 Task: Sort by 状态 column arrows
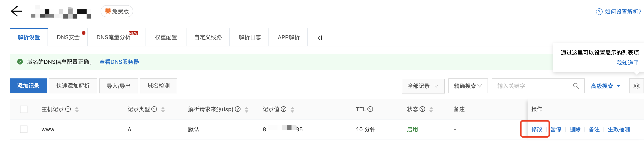point(431,109)
